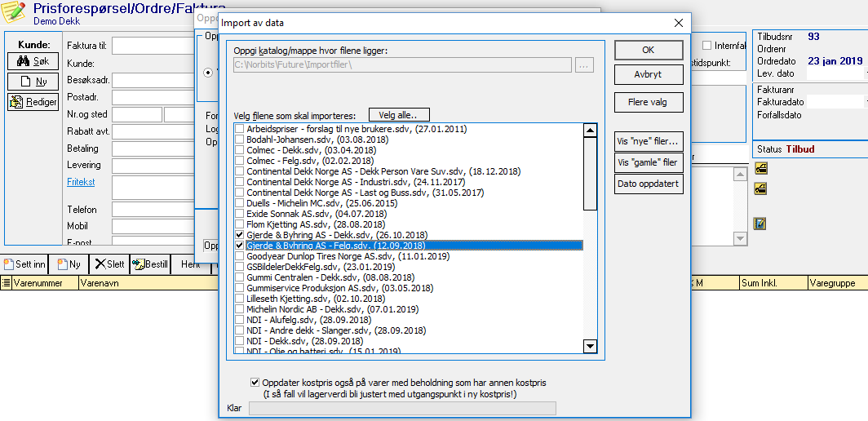Click the yellow truck icon below Status

tap(760, 168)
